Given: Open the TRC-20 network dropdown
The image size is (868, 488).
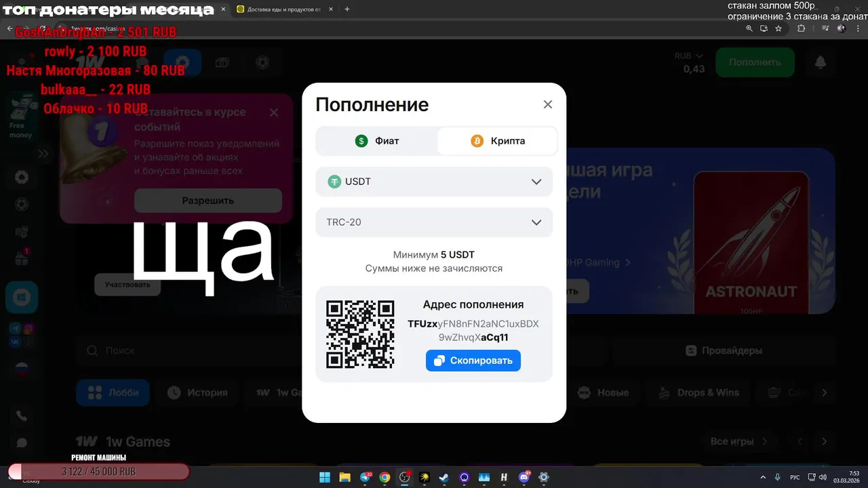Looking at the screenshot, I should [434, 222].
